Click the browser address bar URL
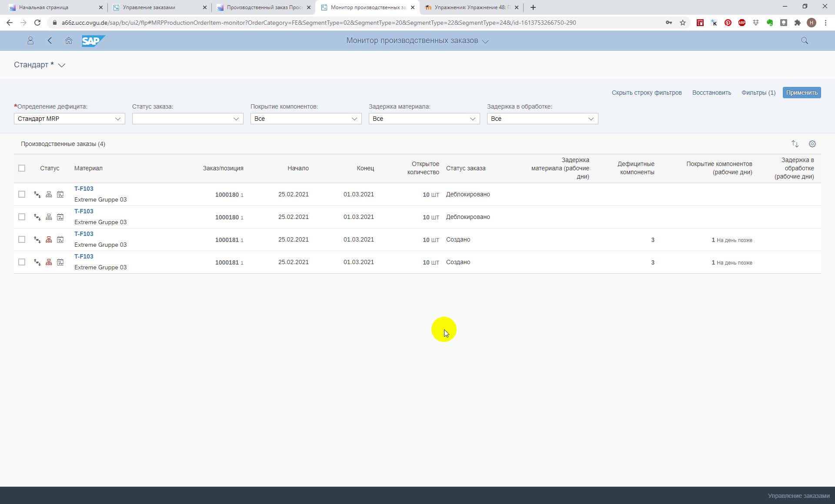This screenshot has width=835, height=504. 319,23
